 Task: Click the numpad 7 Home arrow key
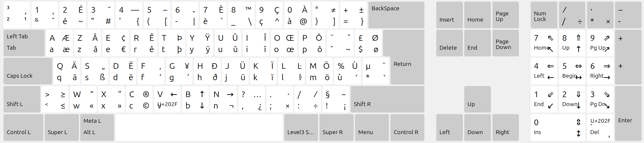[x=544, y=43]
